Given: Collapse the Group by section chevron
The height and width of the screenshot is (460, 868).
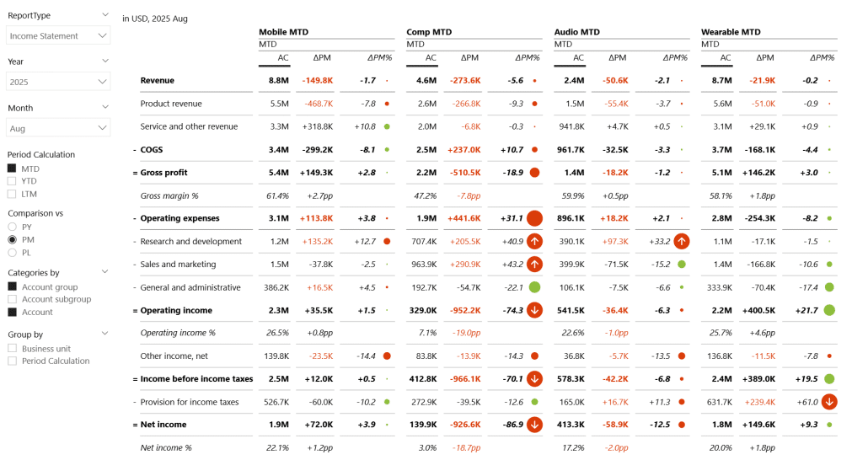Looking at the screenshot, I should (x=104, y=334).
